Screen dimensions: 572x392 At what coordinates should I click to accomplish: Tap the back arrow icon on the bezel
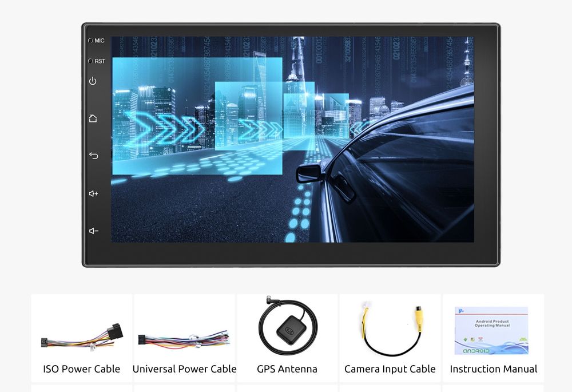[x=93, y=156]
